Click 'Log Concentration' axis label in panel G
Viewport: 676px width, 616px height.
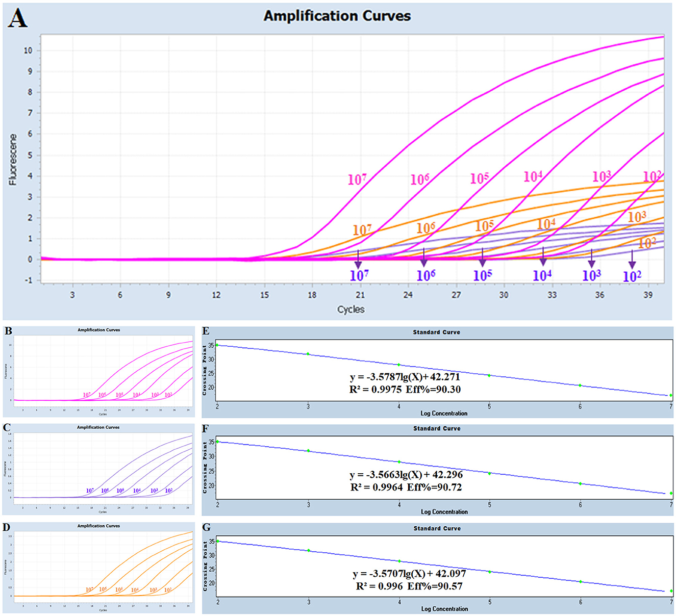[444, 609]
